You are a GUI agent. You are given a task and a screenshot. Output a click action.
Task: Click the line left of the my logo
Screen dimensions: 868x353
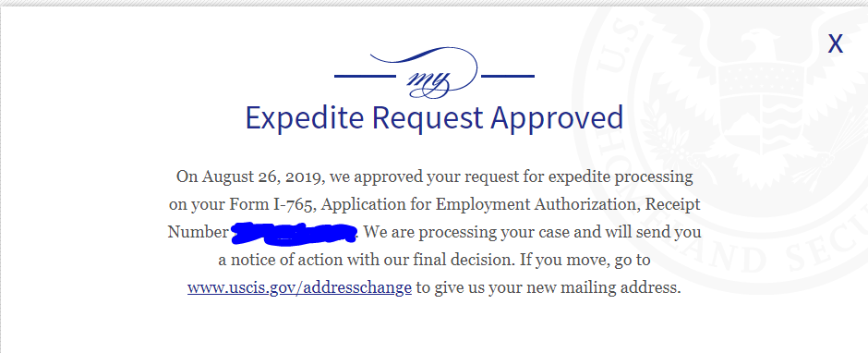(x=366, y=76)
